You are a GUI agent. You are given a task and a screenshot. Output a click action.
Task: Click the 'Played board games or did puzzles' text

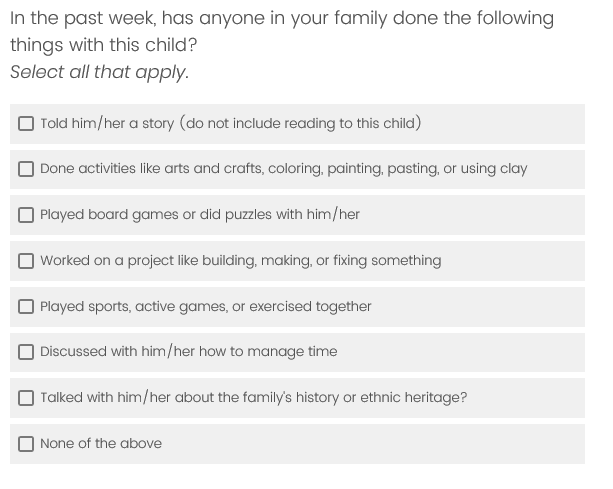(x=200, y=215)
